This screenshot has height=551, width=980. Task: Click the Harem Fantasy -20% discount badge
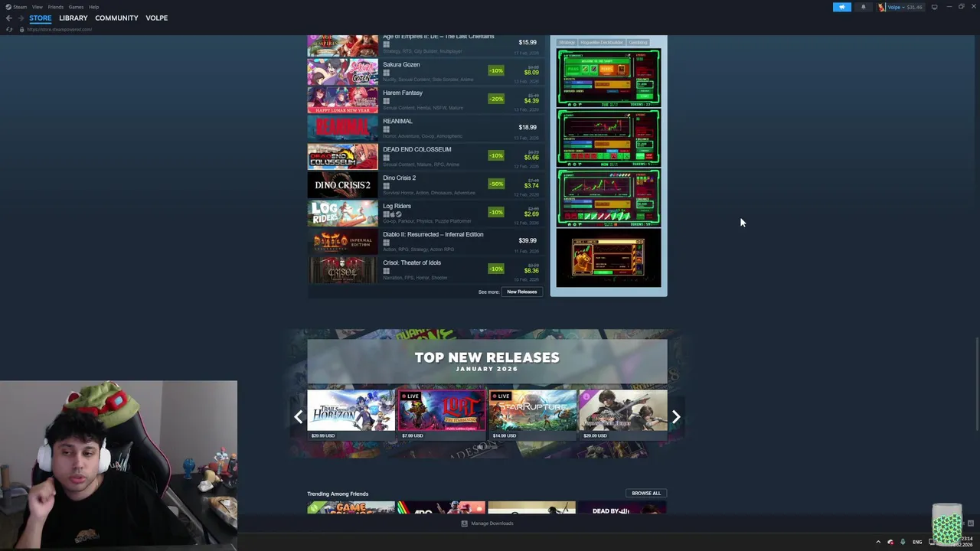tap(496, 99)
